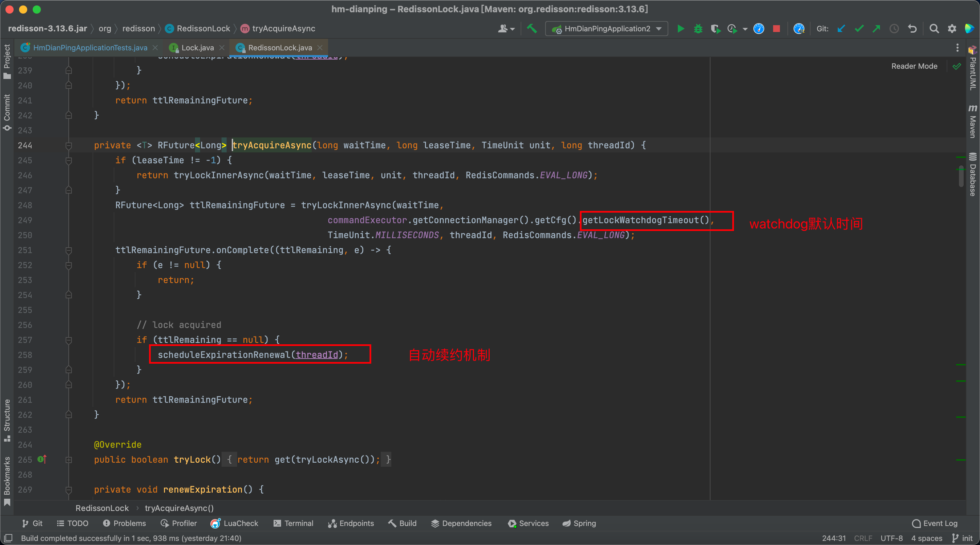The image size is (980, 545).
Task: Click tool windows quick access icon bottom-left
Action: click(x=8, y=538)
